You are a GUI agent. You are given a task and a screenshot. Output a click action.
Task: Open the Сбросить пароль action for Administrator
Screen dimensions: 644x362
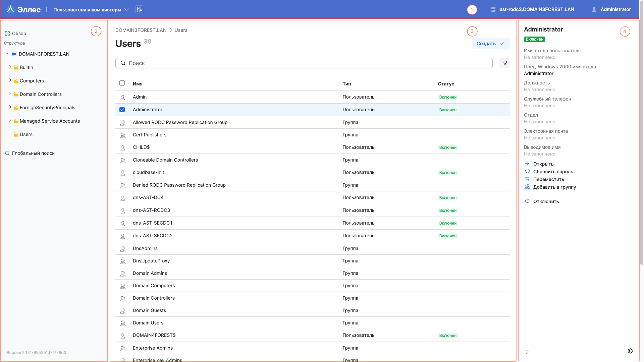tap(553, 171)
